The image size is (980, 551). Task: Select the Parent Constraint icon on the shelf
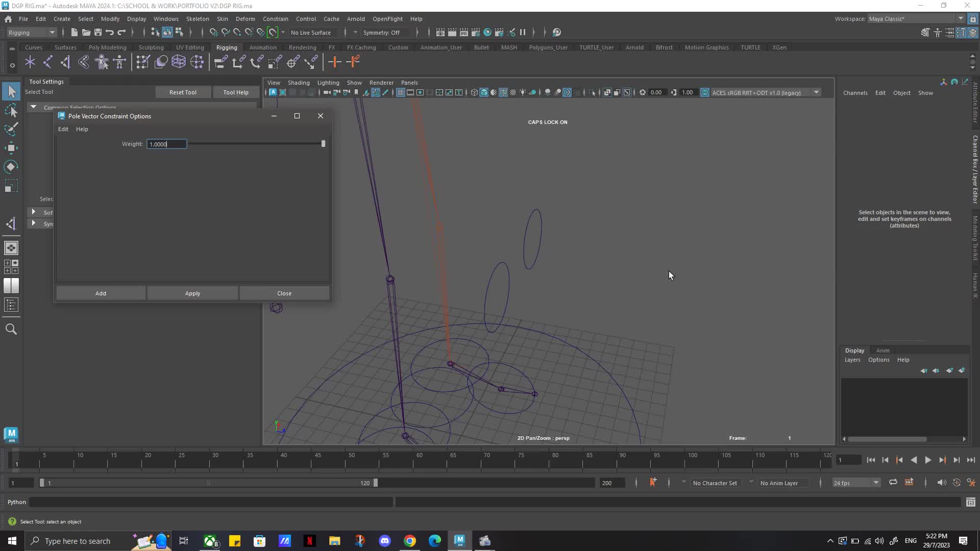(220, 62)
